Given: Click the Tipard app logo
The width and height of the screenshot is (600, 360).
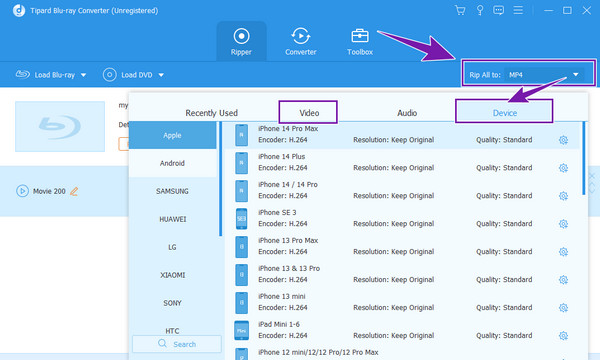Looking at the screenshot, I should tap(18, 10).
